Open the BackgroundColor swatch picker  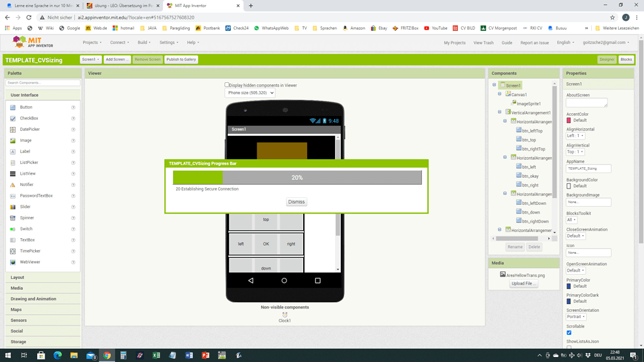coord(571,186)
